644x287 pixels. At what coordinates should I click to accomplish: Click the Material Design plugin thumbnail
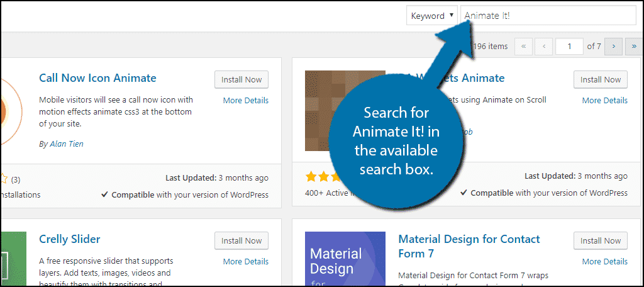345,259
